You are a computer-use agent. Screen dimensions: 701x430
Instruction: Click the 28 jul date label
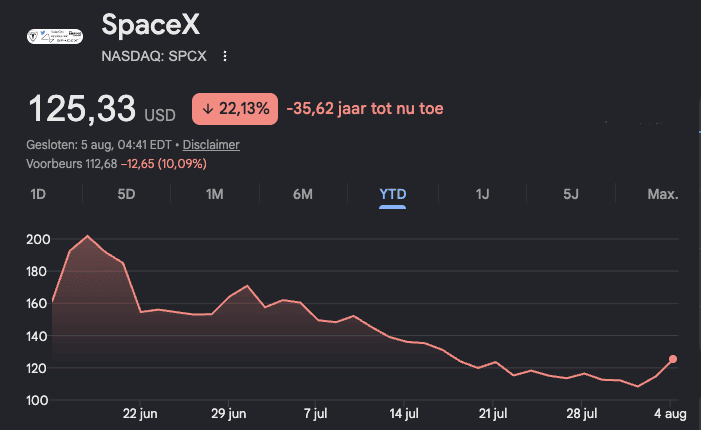coord(582,414)
